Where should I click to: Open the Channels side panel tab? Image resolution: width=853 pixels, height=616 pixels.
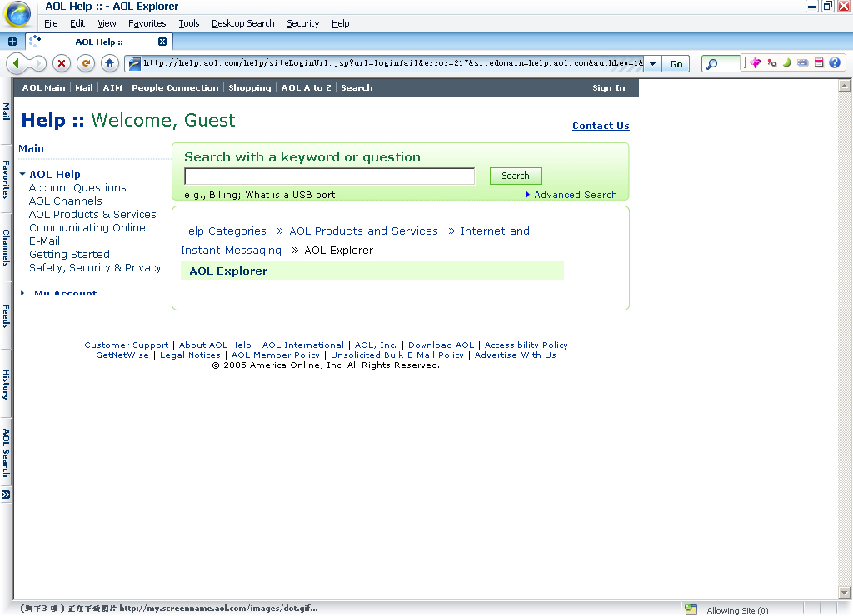click(6, 248)
